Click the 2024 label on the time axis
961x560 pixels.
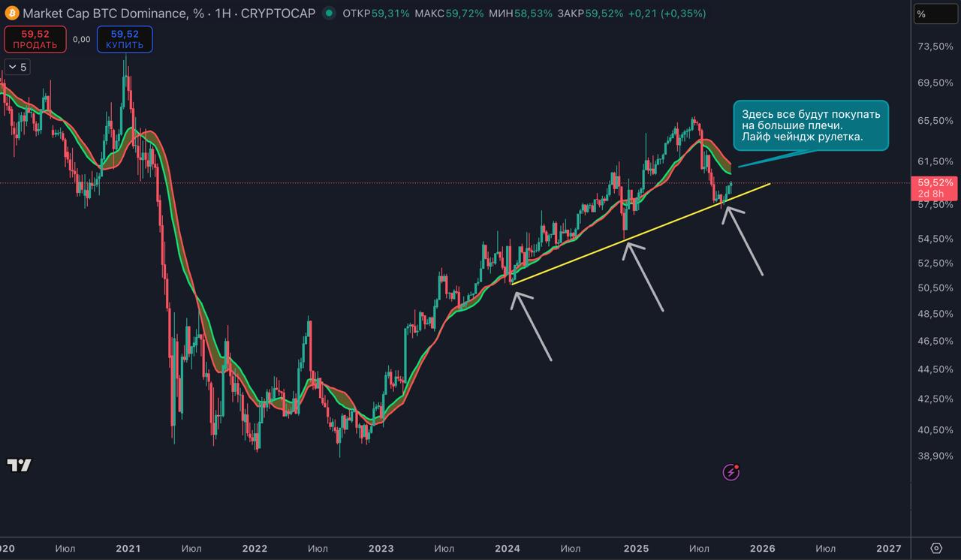point(508,549)
